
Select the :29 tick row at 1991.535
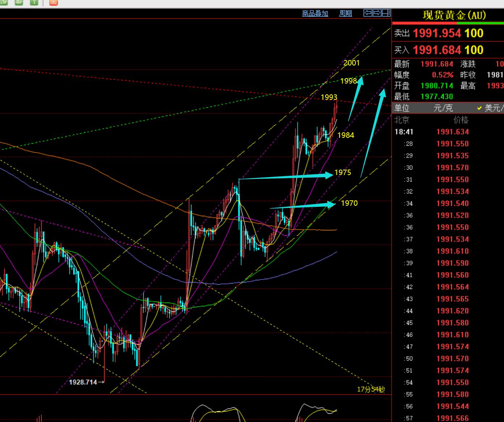[x=448, y=155]
